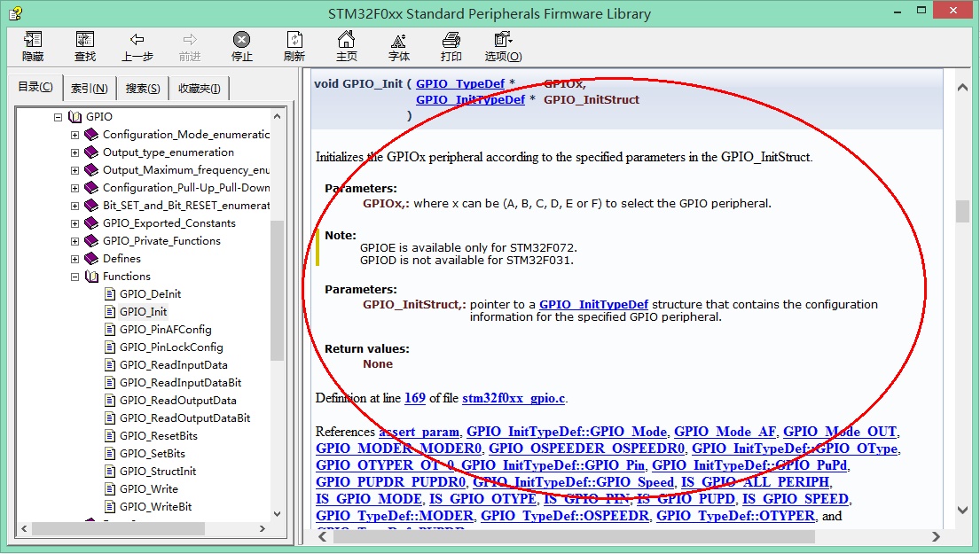
Task: Click the Locate (查找) toolbar icon
Action: click(x=85, y=40)
